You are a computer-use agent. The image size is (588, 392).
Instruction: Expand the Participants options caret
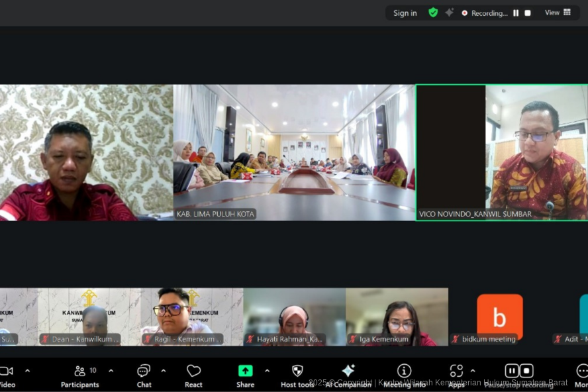coord(111,370)
